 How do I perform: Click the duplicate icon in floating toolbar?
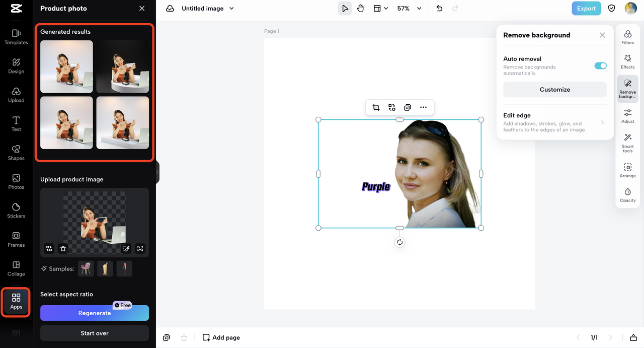(408, 107)
